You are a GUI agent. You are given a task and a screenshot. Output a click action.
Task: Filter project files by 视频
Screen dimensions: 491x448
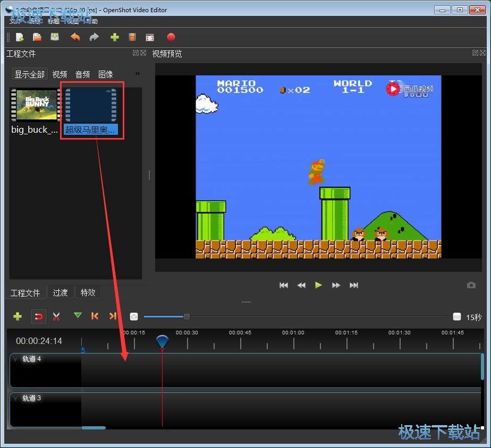pos(60,74)
